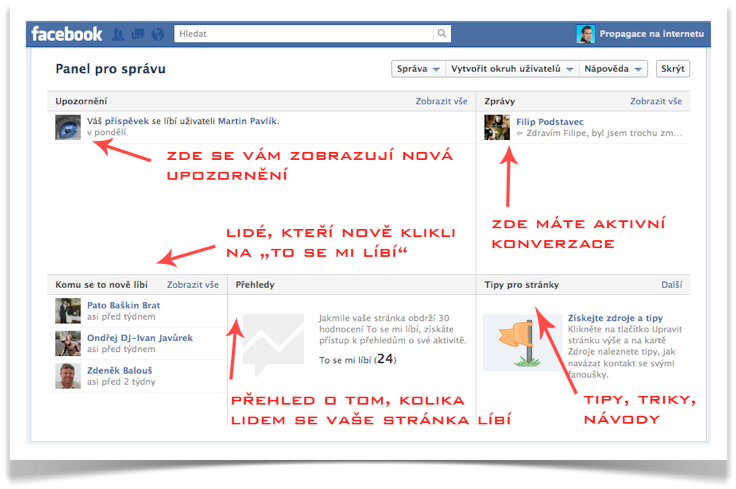Click Tipy pro stránky header text

click(x=521, y=284)
